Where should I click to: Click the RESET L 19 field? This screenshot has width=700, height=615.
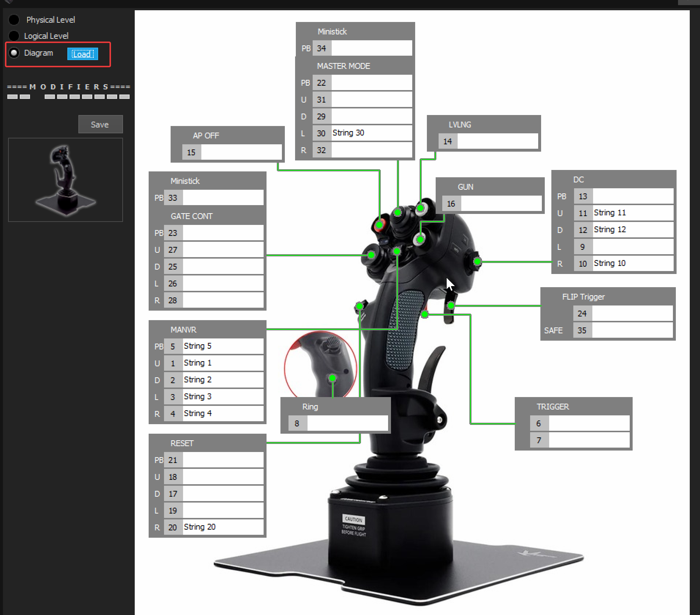tap(223, 510)
